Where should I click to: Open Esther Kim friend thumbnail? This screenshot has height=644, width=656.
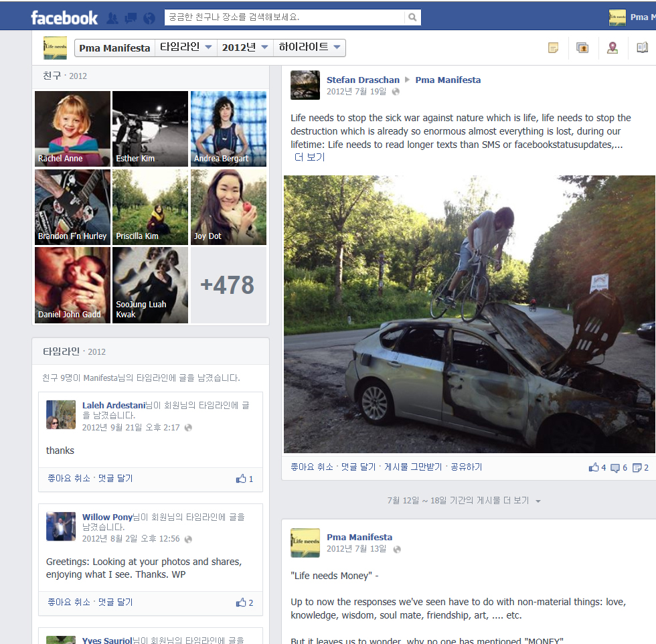150,129
